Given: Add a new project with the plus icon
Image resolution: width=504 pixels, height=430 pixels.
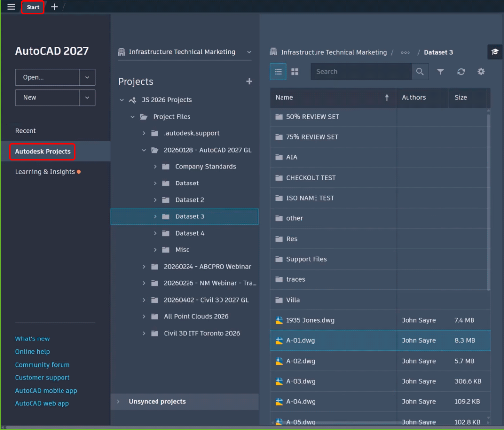Looking at the screenshot, I should click(249, 81).
